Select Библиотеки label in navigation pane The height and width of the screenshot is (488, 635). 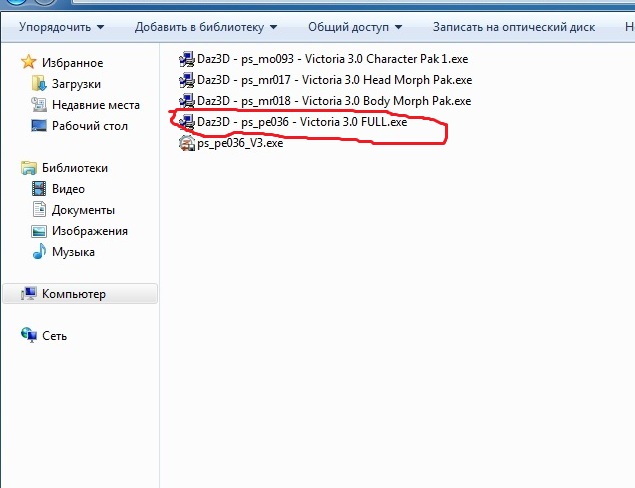click(75, 168)
